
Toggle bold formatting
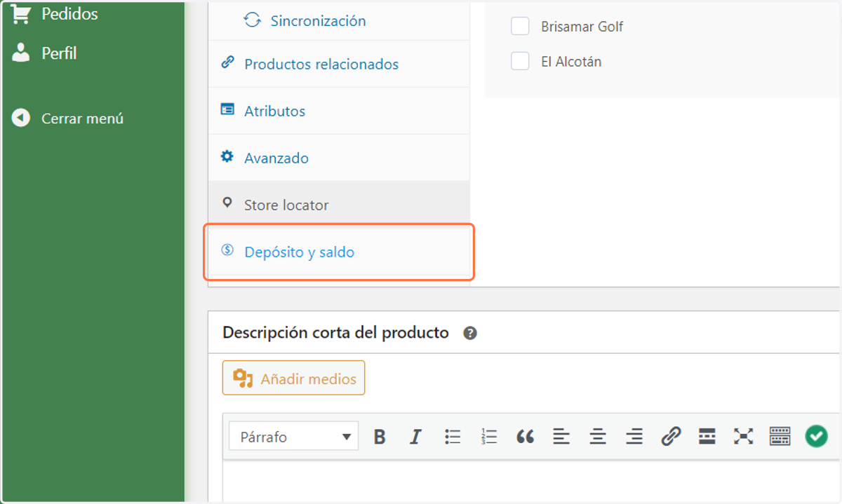[x=380, y=437]
